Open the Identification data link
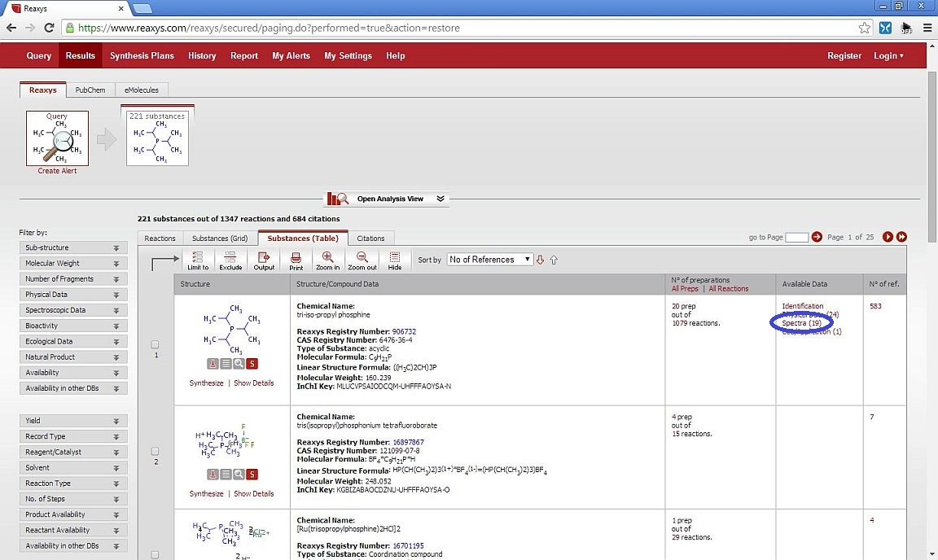938x560 pixels. tap(803, 306)
